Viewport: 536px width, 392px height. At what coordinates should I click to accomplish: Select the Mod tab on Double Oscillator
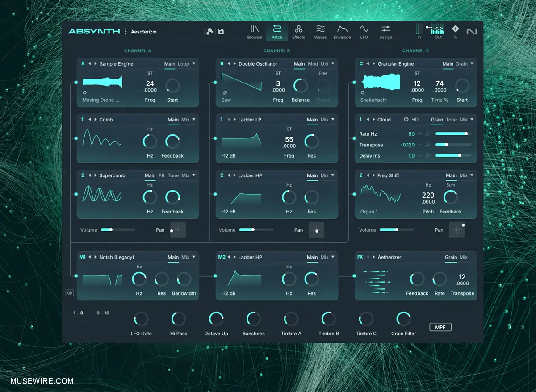point(313,64)
